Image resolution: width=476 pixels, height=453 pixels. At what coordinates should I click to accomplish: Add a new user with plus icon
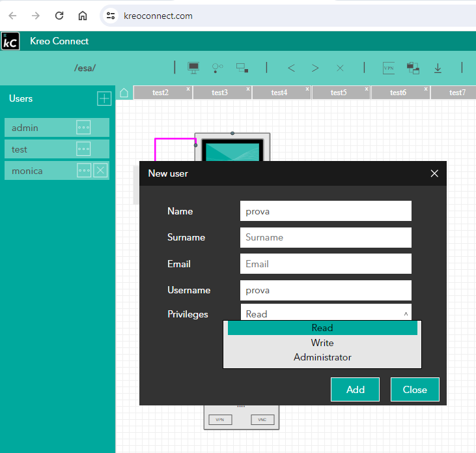(104, 98)
